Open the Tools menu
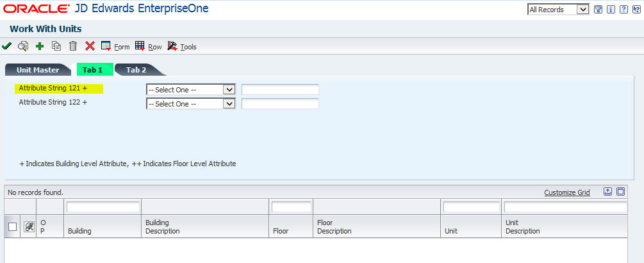This screenshot has height=263, width=644. pos(182,46)
